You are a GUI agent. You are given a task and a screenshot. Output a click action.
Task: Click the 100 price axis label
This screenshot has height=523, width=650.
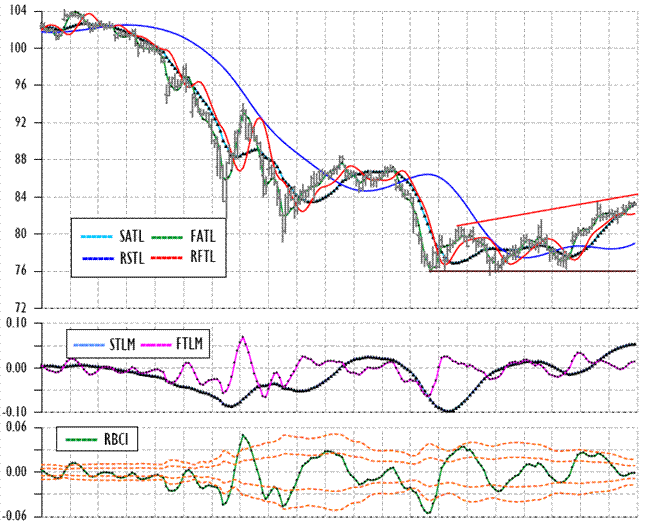tap(16, 48)
